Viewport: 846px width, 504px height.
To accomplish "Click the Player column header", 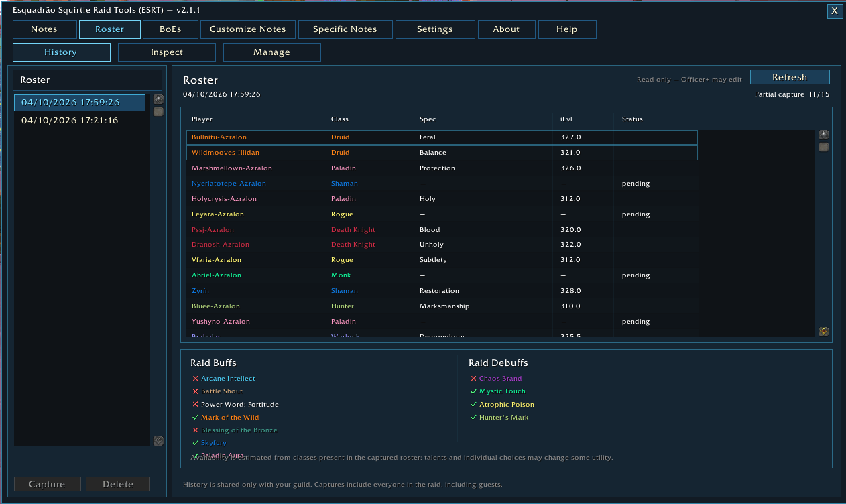I will pos(202,119).
